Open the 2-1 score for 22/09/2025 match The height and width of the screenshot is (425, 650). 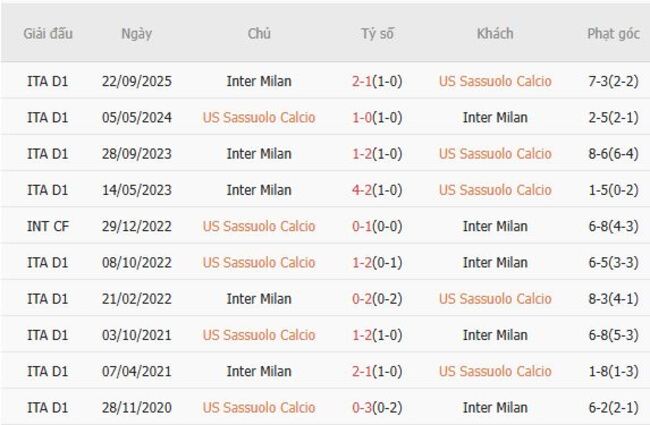coord(362,81)
